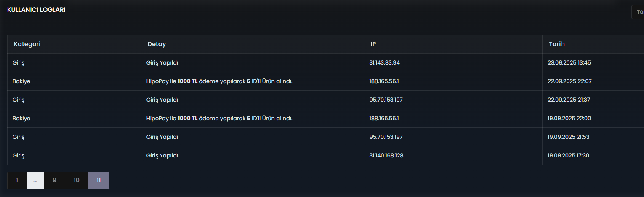The height and width of the screenshot is (197, 644).
Task: Go to page 1 of logs
Action: click(17, 181)
